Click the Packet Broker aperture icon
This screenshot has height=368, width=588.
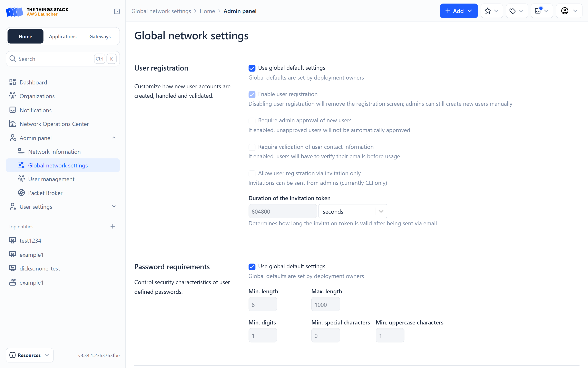21,193
